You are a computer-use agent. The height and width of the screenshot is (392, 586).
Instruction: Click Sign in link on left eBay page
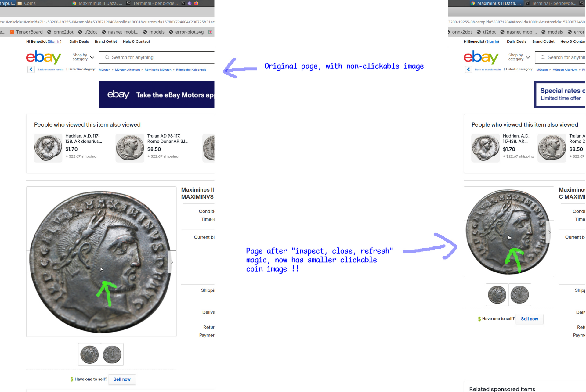coord(54,41)
